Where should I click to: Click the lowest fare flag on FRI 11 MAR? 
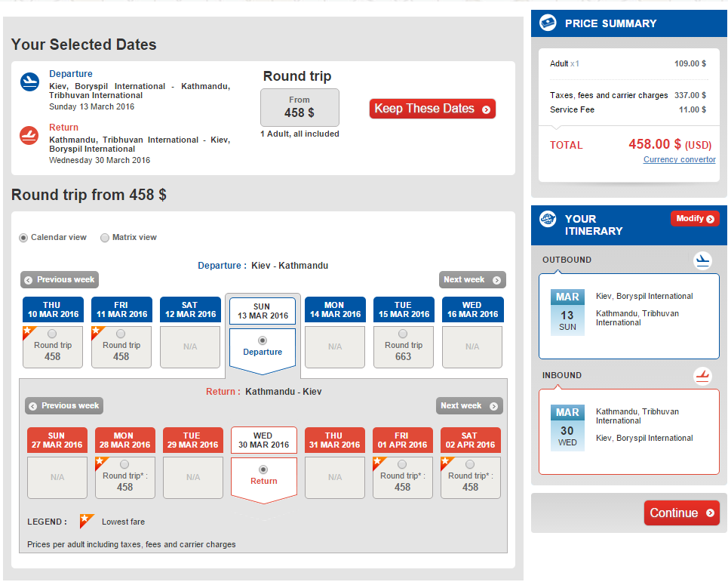pyautogui.click(x=95, y=331)
